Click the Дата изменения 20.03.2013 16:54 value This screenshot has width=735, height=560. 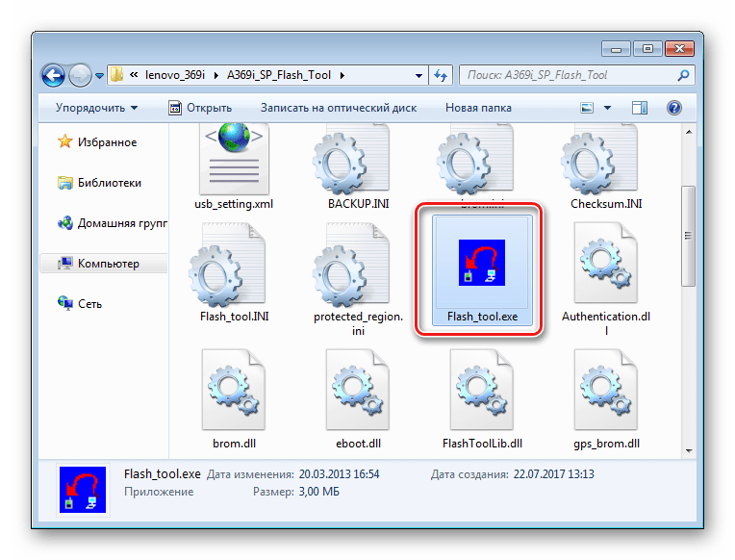pos(339,474)
